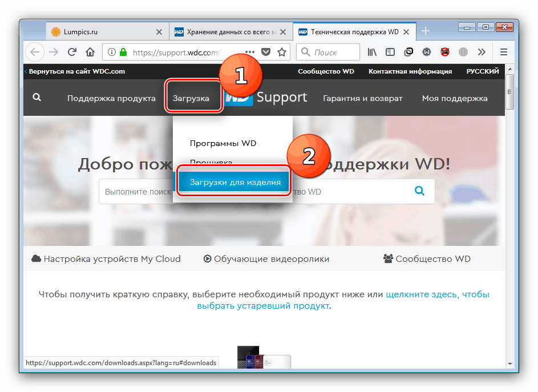Screen dimensions: 538x392
Task: Open the Моя поддержка menu
Action: (455, 98)
